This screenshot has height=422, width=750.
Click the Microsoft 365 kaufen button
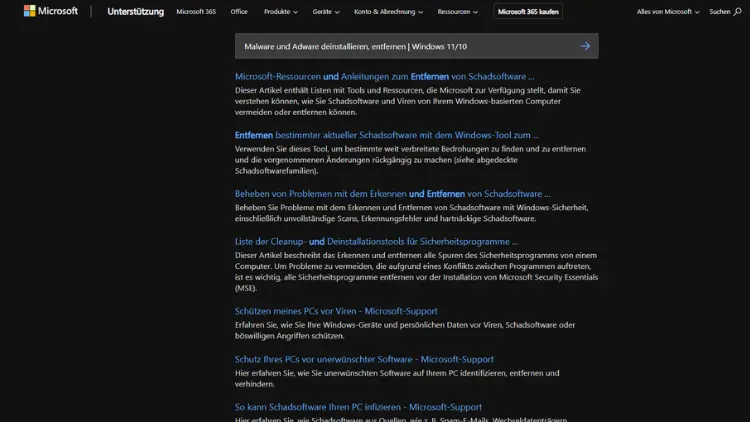[x=528, y=11]
